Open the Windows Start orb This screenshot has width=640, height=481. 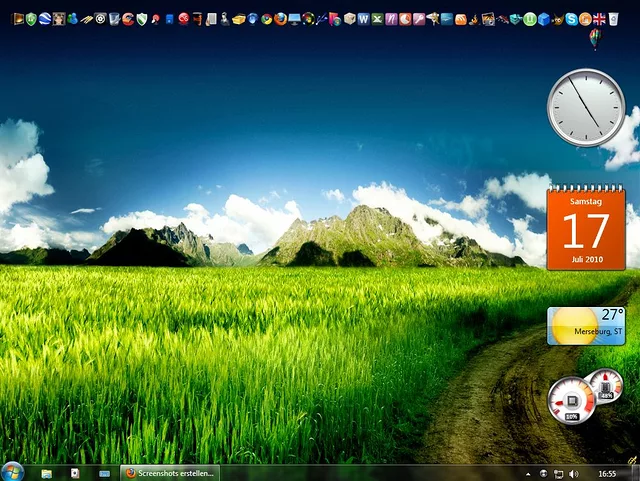point(12,472)
